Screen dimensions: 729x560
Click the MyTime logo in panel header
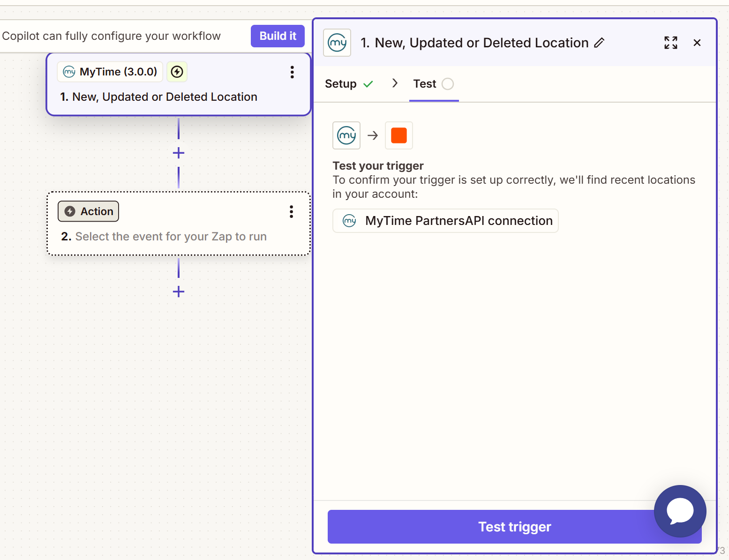pos(337,43)
